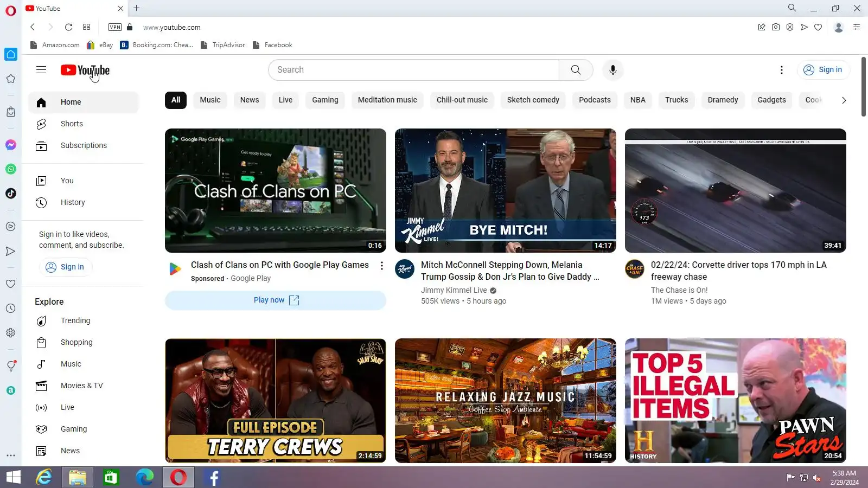The height and width of the screenshot is (488, 868).
Task: Close the YouTube tab
Action: [120, 8]
